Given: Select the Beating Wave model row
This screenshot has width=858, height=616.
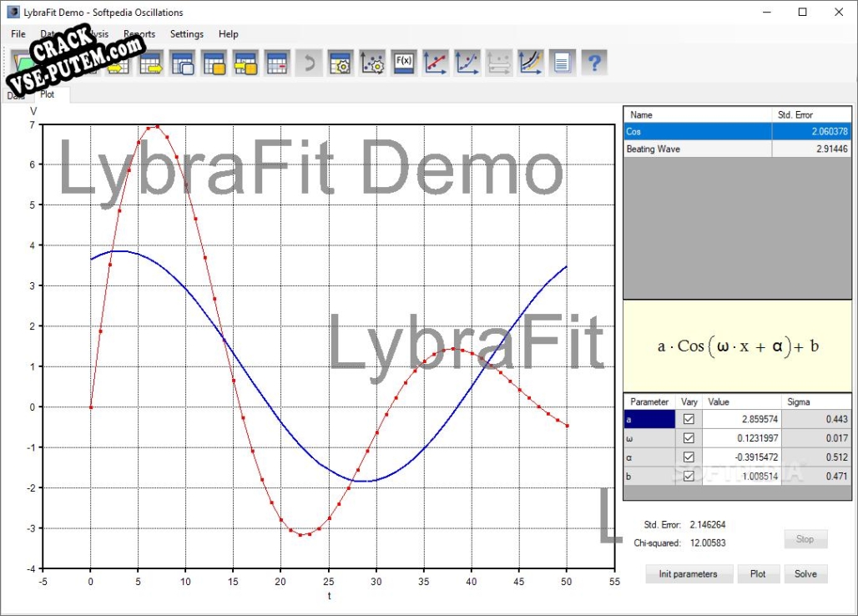Looking at the screenshot, I should click(x=738, y=149).
